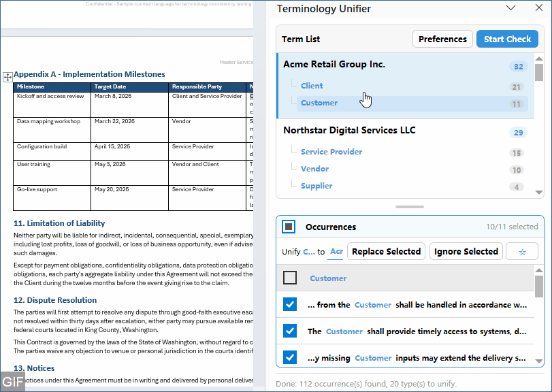Toggle the Occurrences select-all checkbox
Image resolution: width=552 pixels, height=392 pixels.
289,227
